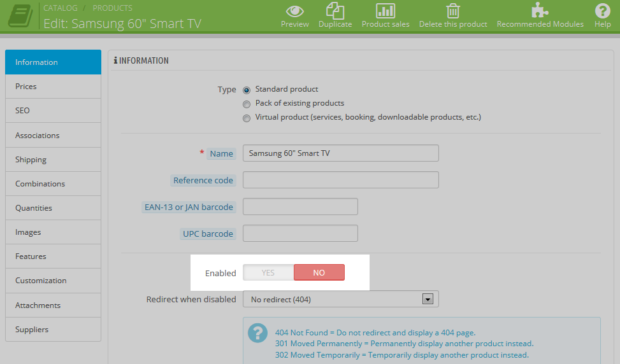Click the 301 Moved Permanently help text

point(404,344)
